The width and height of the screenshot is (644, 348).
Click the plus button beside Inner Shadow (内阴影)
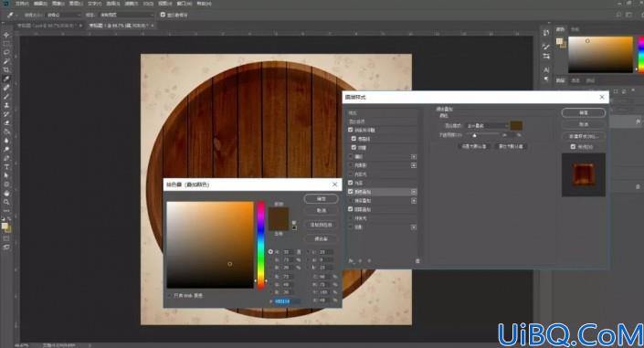point(414,165)
